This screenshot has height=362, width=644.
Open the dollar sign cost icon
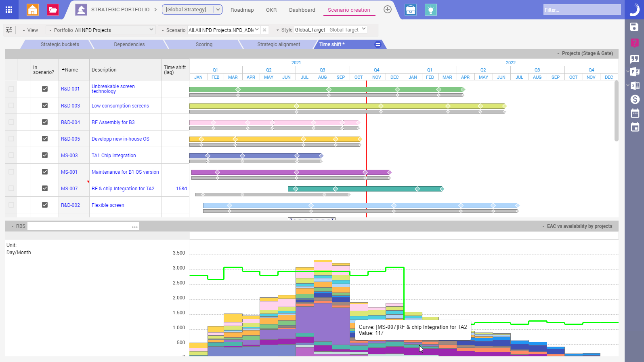point(635,99)
